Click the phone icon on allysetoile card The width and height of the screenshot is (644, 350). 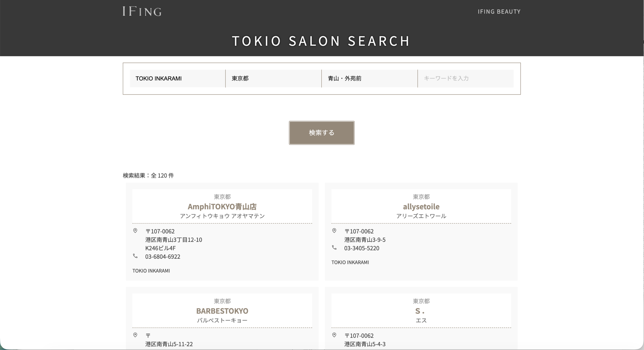(x=334, y=248)
